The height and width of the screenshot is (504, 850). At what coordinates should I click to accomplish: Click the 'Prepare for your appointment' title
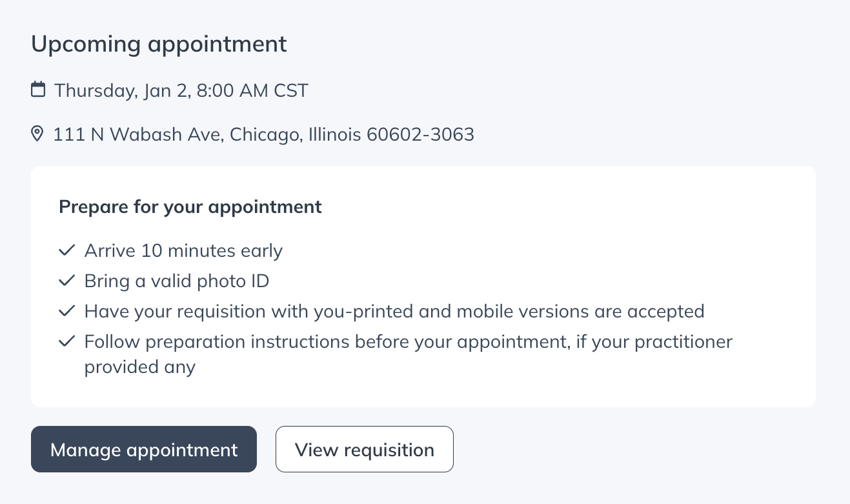click(190, 207)
